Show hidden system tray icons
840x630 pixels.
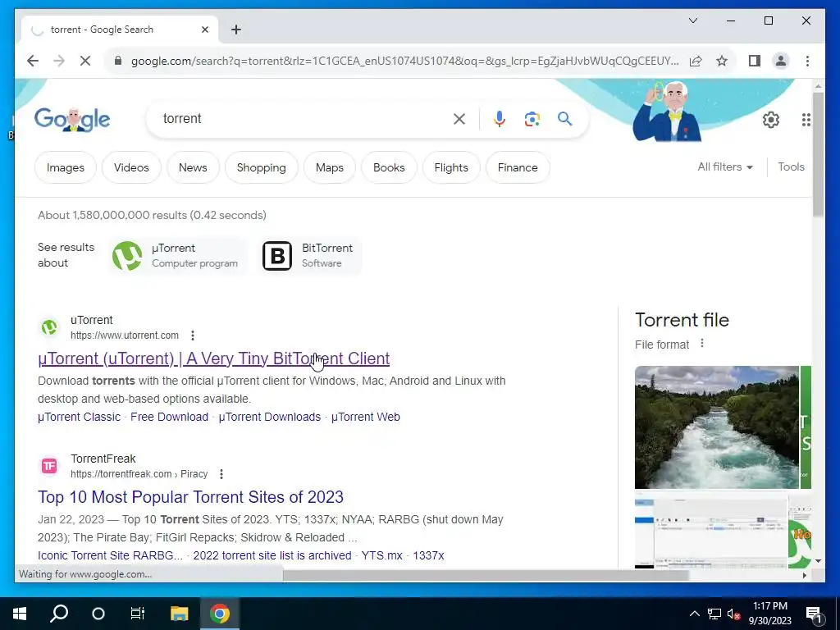tap(694, 614)
